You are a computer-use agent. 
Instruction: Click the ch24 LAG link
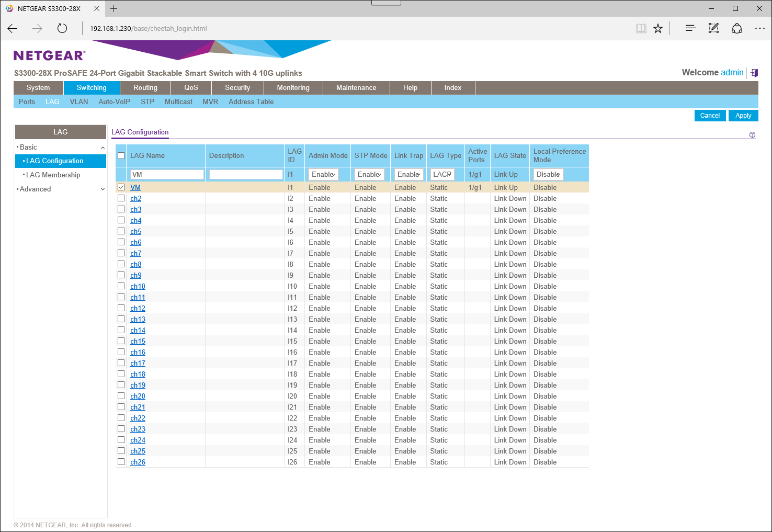(138, 440)
